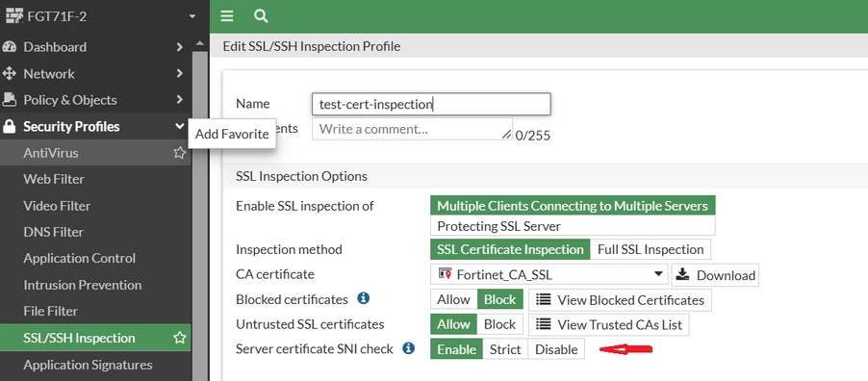Click View Blocked Certificates button

(x=620, y=299)
